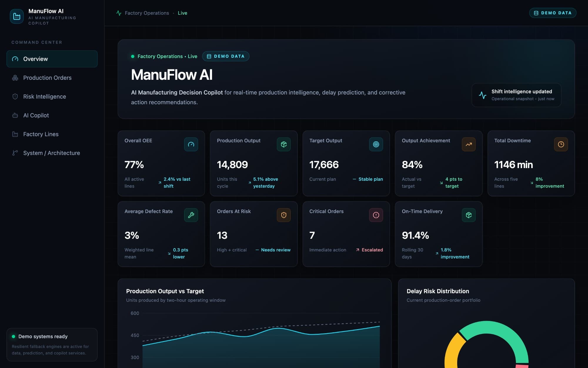Open the AI Copilot page
This screenshot has width=588, height=368.
52,115
